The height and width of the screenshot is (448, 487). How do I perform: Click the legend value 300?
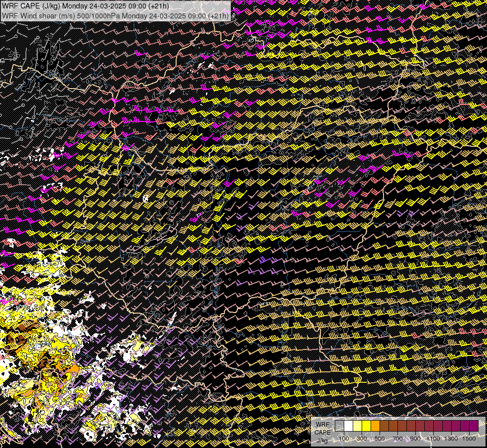coord(362,439)
